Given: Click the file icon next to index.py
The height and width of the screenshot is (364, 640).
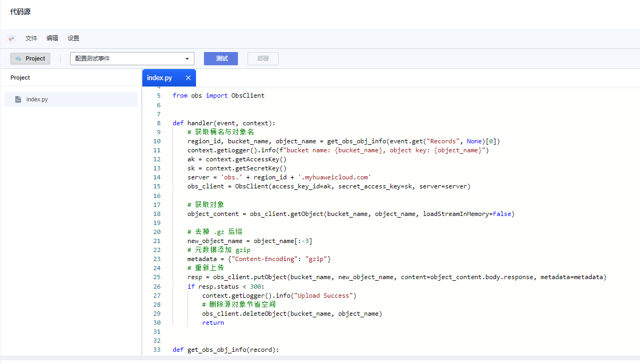Looking at the screenshot, I should [18, 99].
